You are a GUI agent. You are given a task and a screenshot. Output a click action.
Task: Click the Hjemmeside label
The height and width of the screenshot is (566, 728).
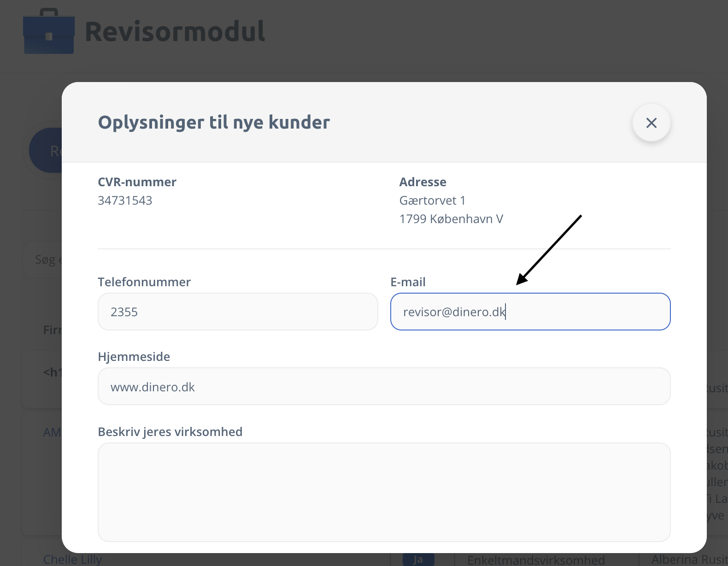(x=134, y=357)
